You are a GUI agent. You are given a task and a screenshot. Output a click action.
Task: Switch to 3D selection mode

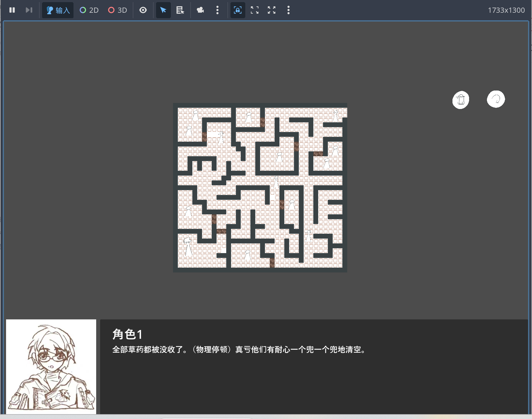(118, 10)
